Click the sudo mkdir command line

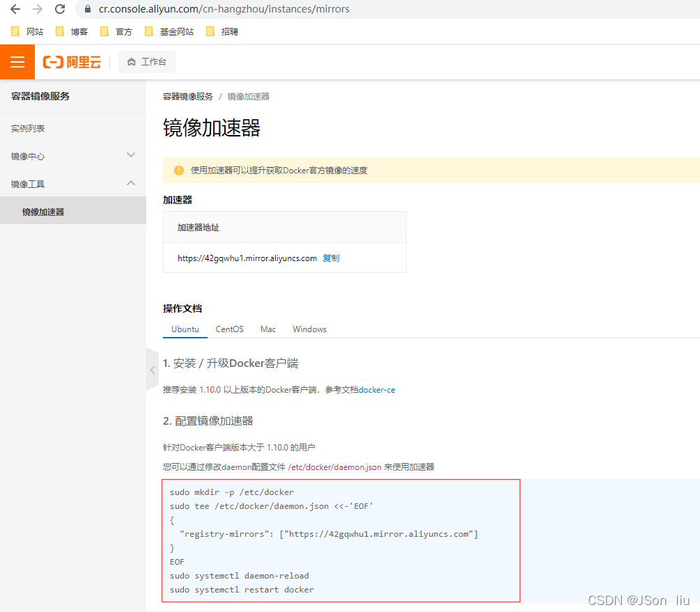232,492
